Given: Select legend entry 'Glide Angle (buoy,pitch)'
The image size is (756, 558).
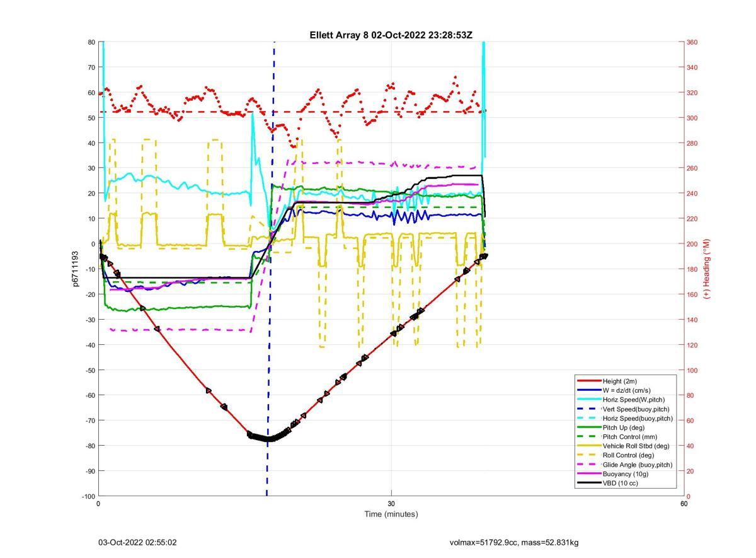Looking at the screenshot, I should (638, 465).
